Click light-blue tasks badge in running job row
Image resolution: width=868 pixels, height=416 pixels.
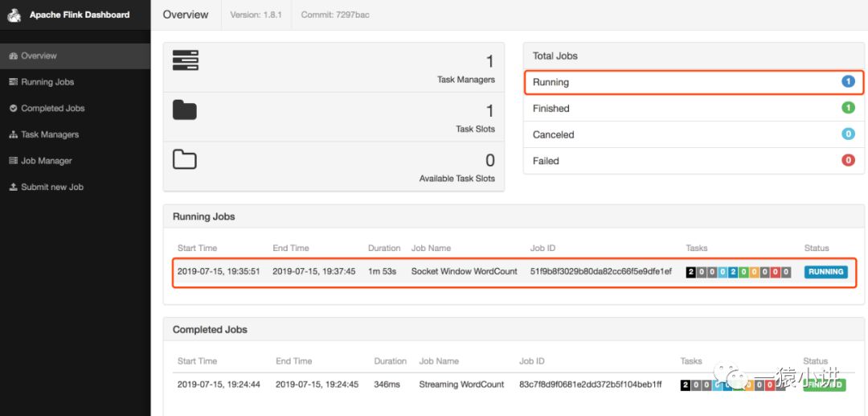coord(723,272)
